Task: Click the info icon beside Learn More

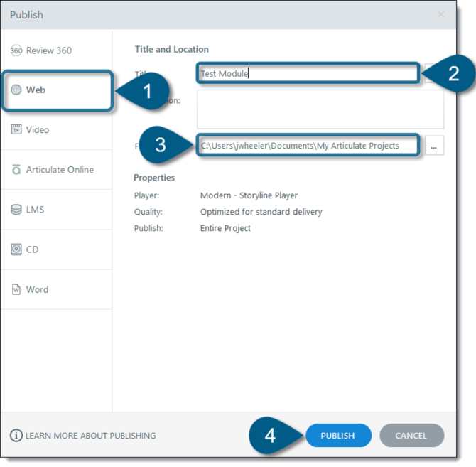Action: [16, 435]
